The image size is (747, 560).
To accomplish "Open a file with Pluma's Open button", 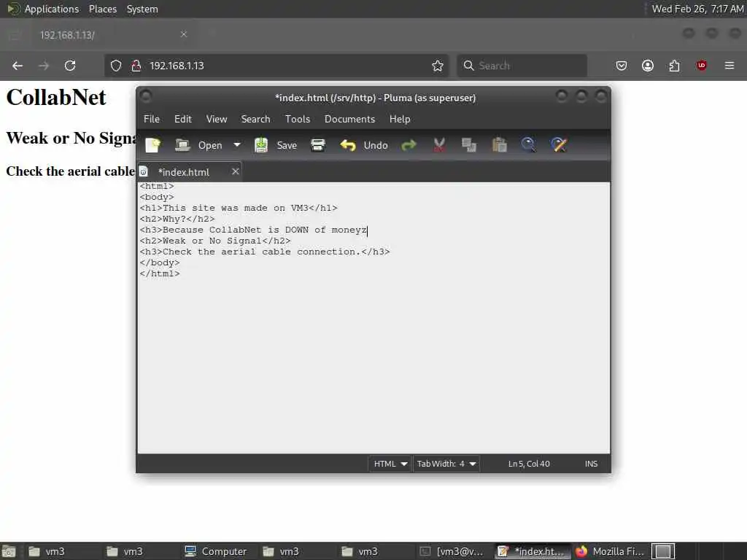I will [198, 145].
